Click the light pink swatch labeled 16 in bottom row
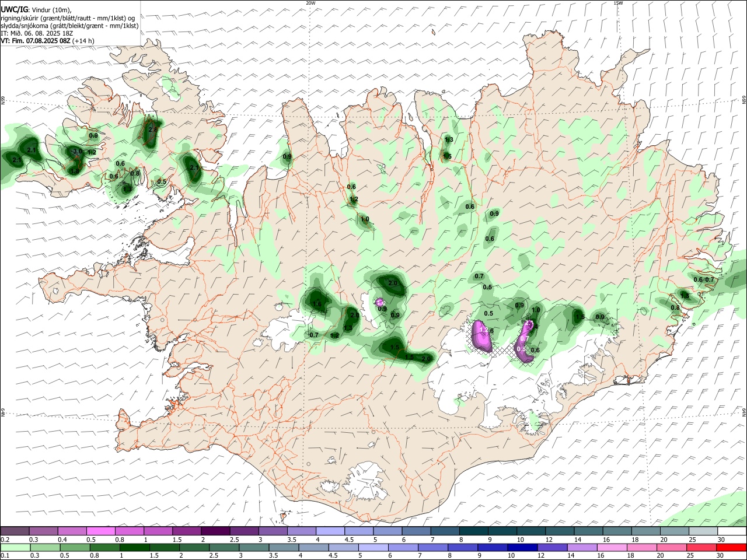Viewport: 747px width, 560px height. pos(612,548)
